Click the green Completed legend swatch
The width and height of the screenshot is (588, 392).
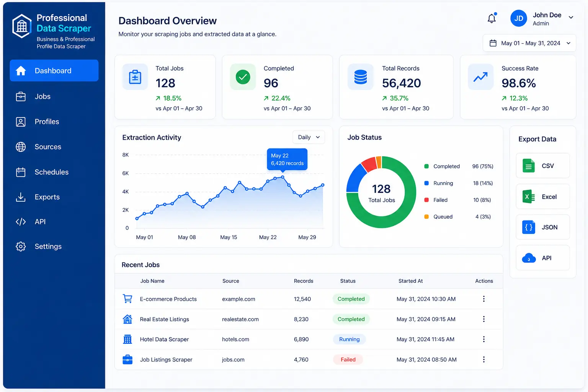pyautogui.click(x=426, y=166)
